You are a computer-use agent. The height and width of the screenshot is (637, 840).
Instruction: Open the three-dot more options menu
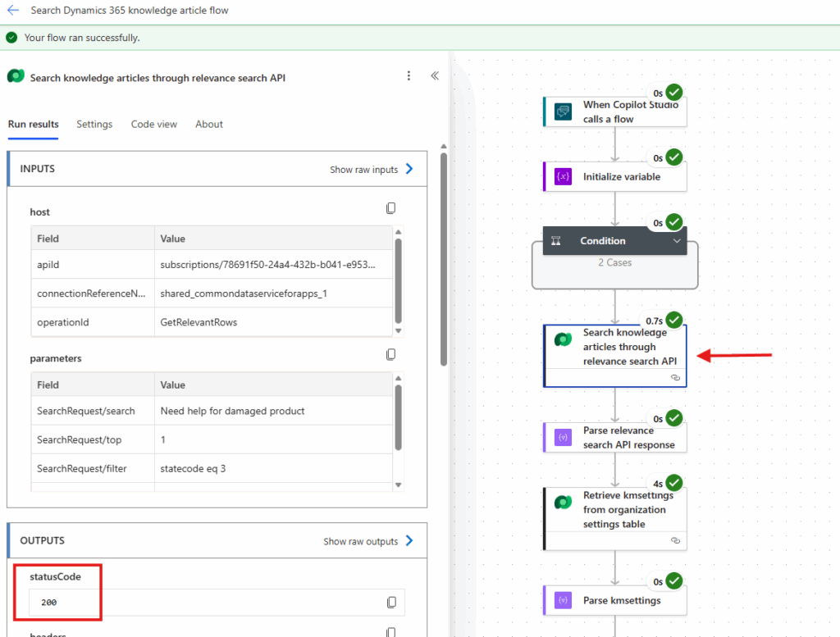[409, 76]
